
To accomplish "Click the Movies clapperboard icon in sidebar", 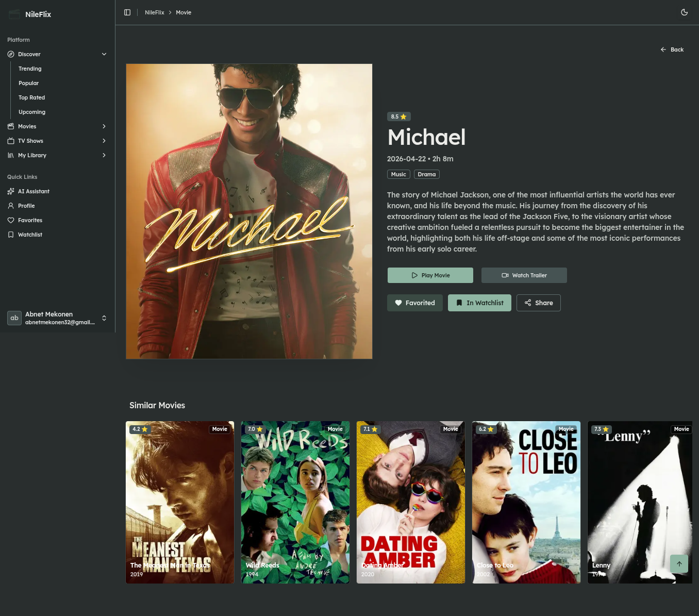I will (11, 126).
